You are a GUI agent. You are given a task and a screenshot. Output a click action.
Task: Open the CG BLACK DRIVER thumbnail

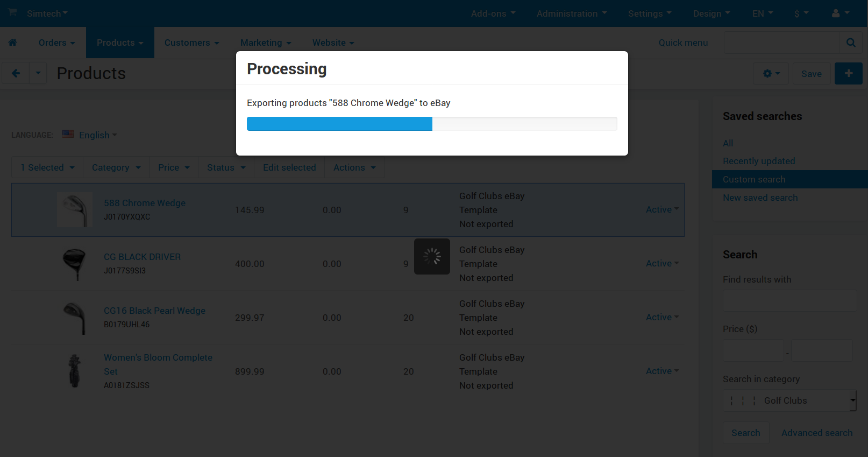[75, 264]
